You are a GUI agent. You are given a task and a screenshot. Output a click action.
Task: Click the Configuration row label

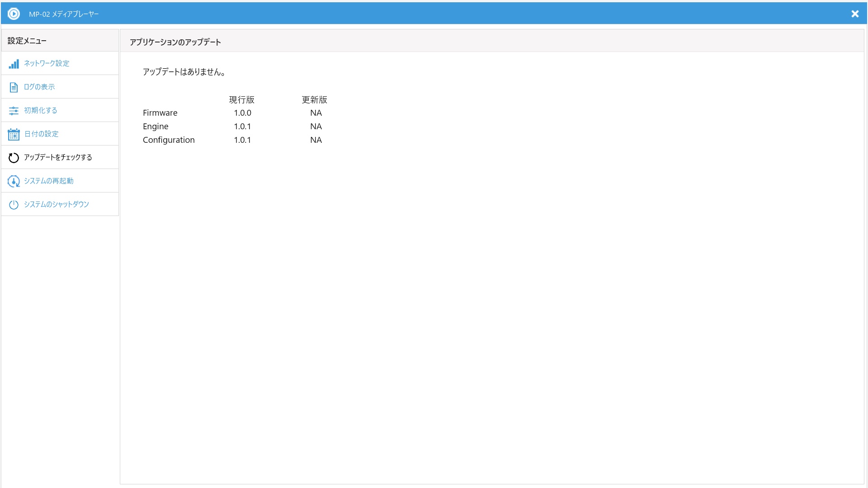tap(169, 140)
